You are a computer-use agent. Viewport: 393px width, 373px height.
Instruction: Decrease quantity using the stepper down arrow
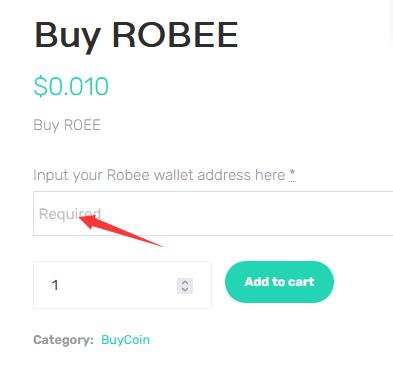185,290
